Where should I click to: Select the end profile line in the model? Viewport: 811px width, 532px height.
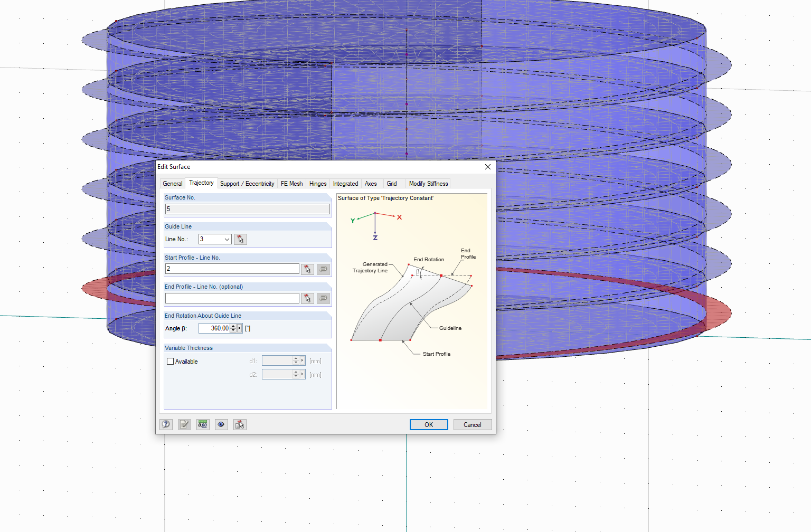coord(307,298)
